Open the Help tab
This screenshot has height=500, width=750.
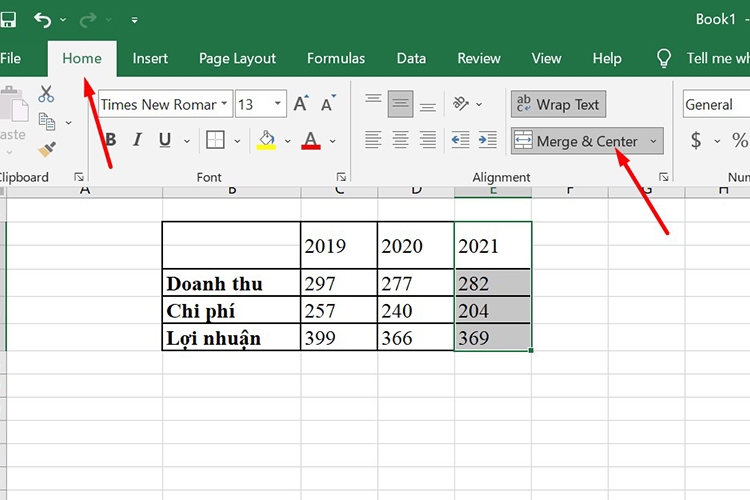[x=607, y=58]
